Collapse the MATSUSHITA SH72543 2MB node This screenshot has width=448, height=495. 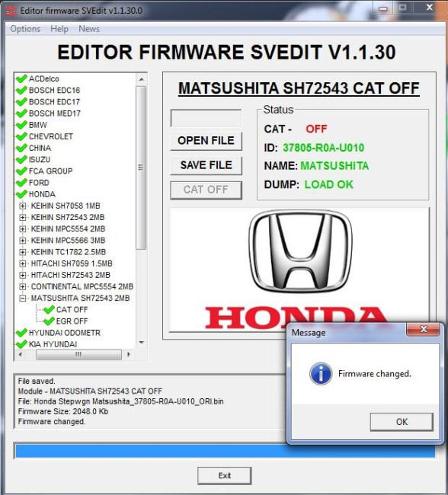[x=22, y=299]
